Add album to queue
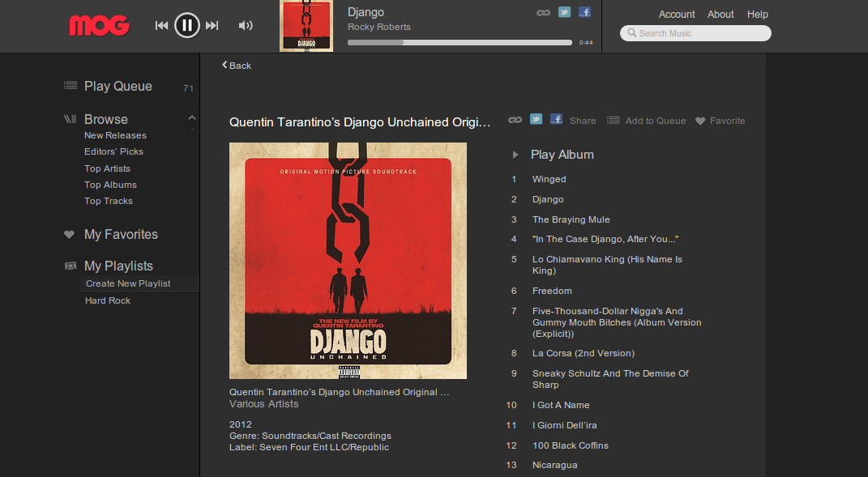Image resolution: width=868 pixels, height=477 pixels. pos(646,121)
